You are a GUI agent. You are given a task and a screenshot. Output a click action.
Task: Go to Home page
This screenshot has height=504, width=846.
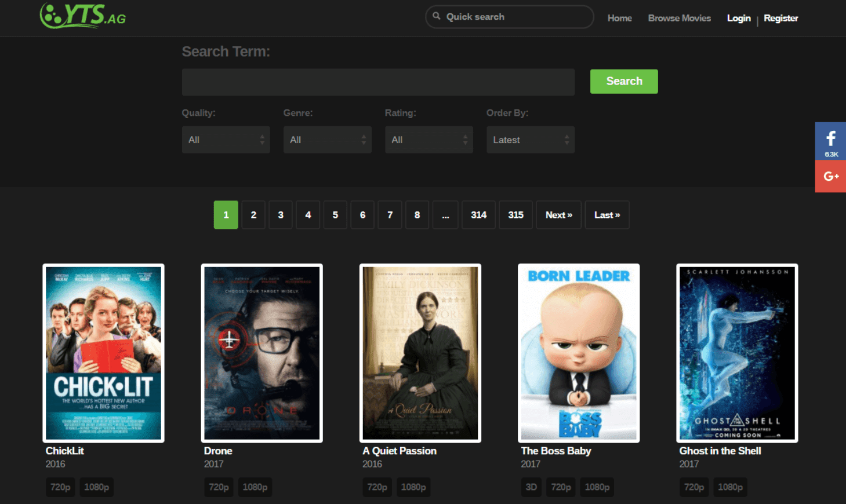(619, 18)
